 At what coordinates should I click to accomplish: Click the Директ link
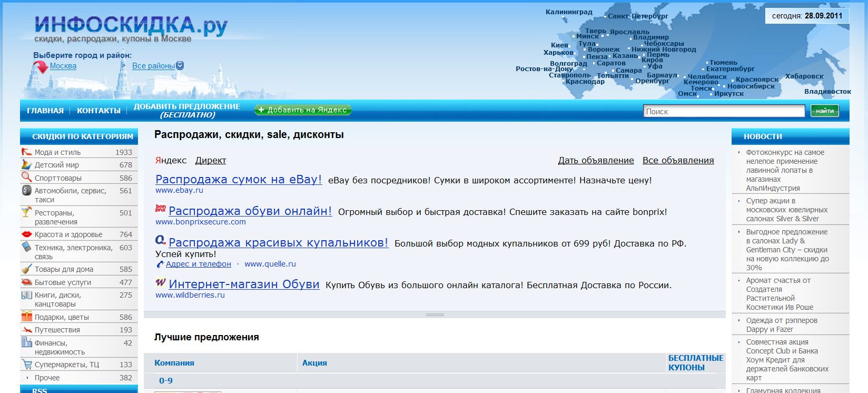tap(211, 160)
